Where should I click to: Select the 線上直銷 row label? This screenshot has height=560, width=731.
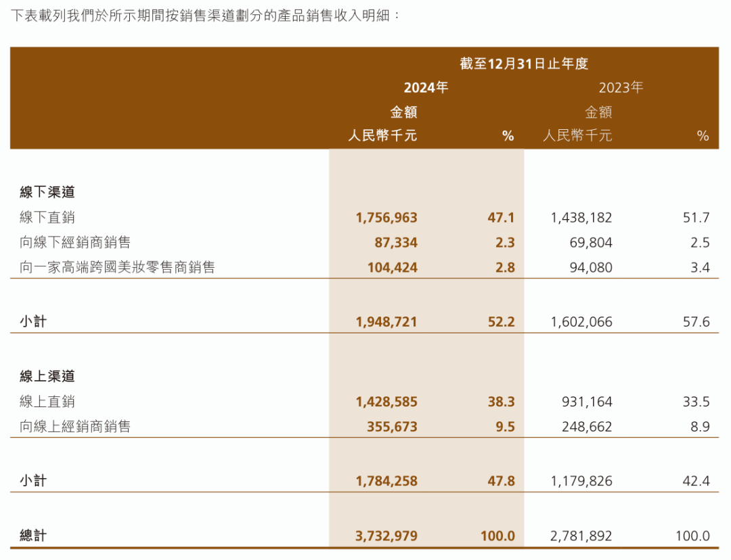coord(47,401)
